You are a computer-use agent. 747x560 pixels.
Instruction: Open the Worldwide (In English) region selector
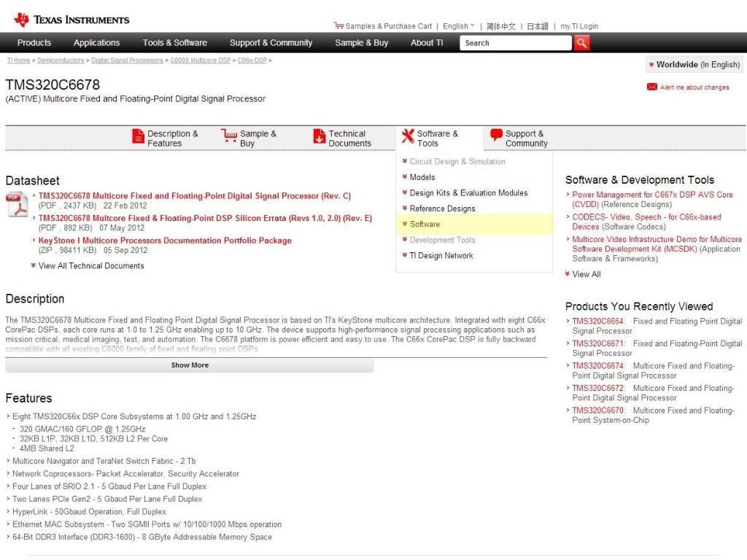click(x=694, y=64)
